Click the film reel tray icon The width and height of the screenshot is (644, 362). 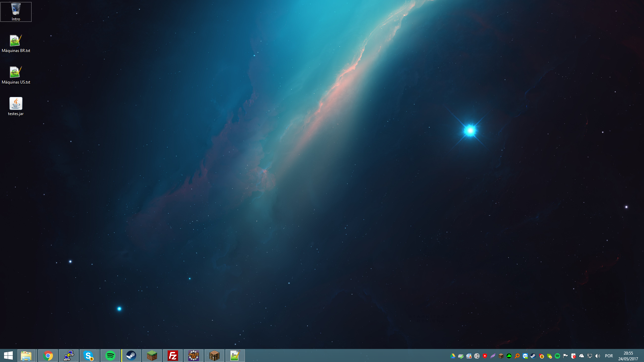pyautogui.click(x=477, y=356)
